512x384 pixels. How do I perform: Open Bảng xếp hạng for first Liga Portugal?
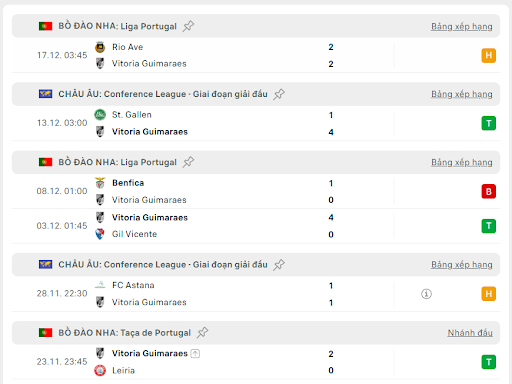(462, 26)
